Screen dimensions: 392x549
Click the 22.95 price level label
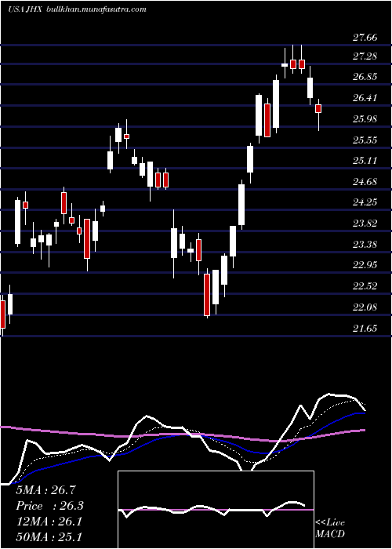[x=365, y=265]
